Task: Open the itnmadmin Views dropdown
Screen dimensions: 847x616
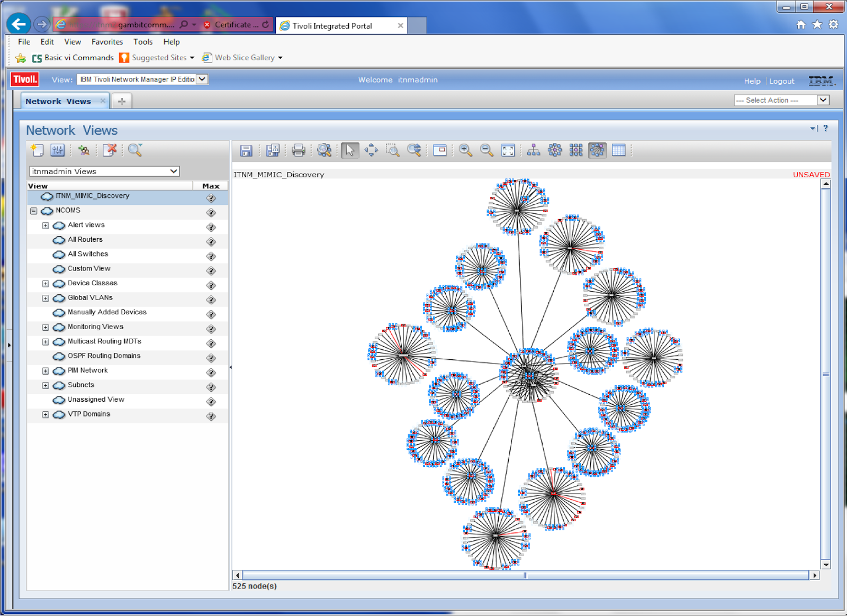Action: pos(174,171)
